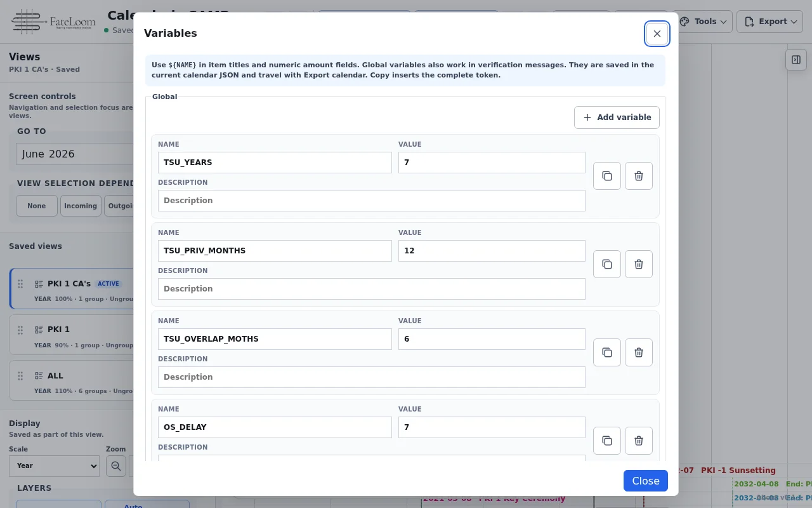The width and height of the screenshot is (812, 508).
Task: Edit the TSU_YEARS value field showing 7
Action: 492,163
